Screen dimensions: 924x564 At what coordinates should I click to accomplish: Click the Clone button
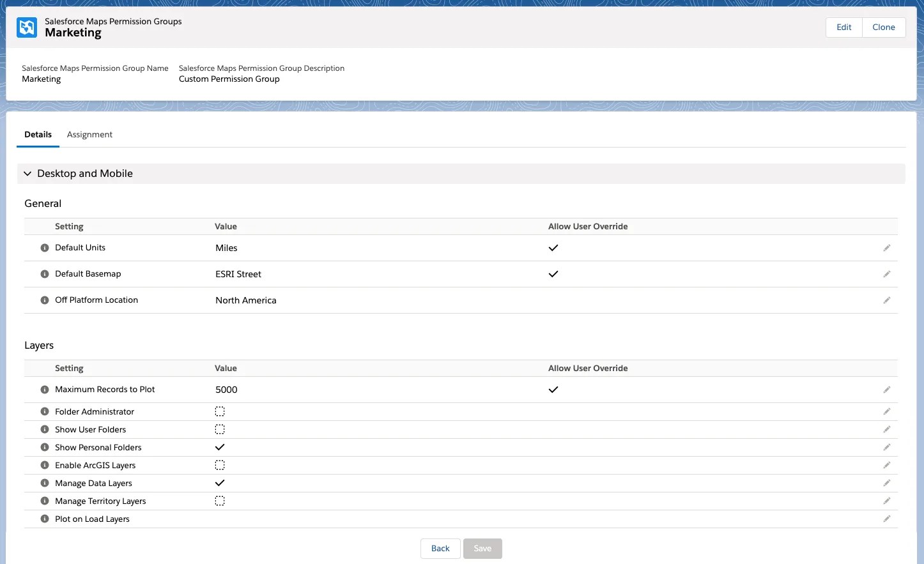[x=884, y=27]
